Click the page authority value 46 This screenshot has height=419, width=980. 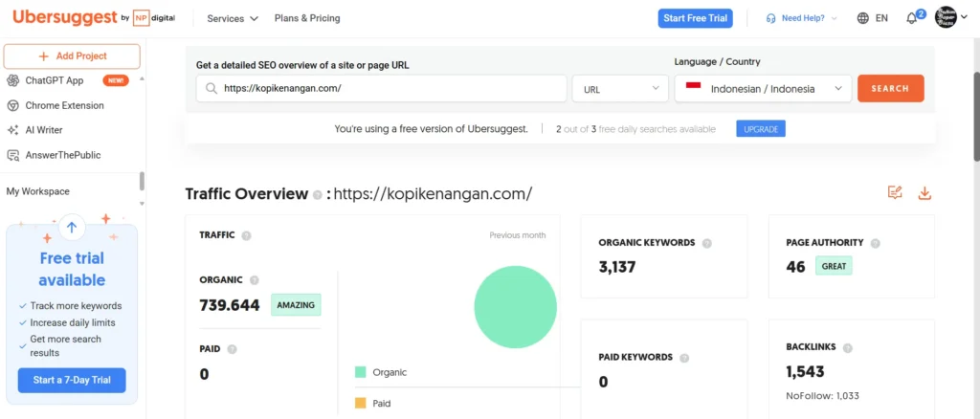tap(796, 267)
